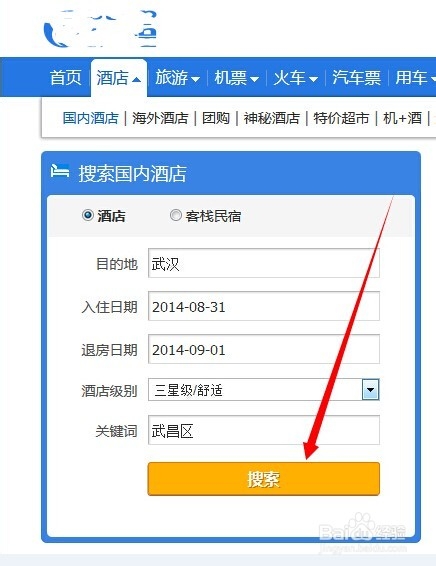
Task: Click the 关键词 field with 武昌区
Action: [x=264, y=430]
